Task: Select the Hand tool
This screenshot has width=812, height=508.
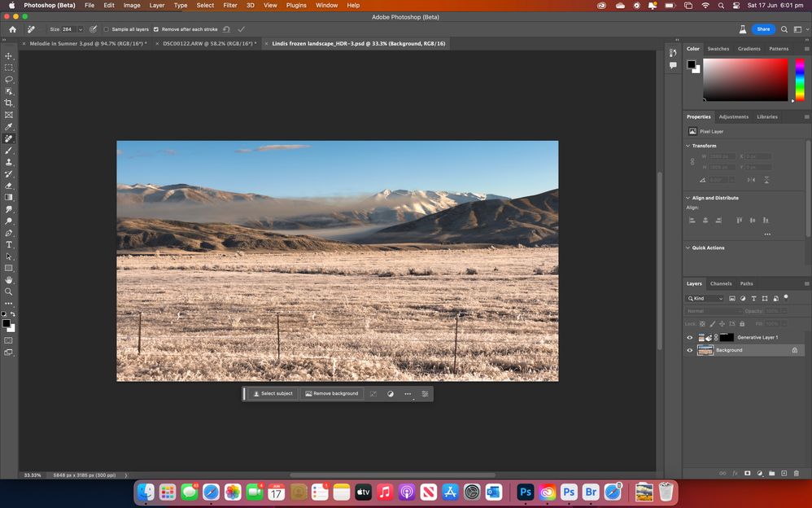Action: 9,280
